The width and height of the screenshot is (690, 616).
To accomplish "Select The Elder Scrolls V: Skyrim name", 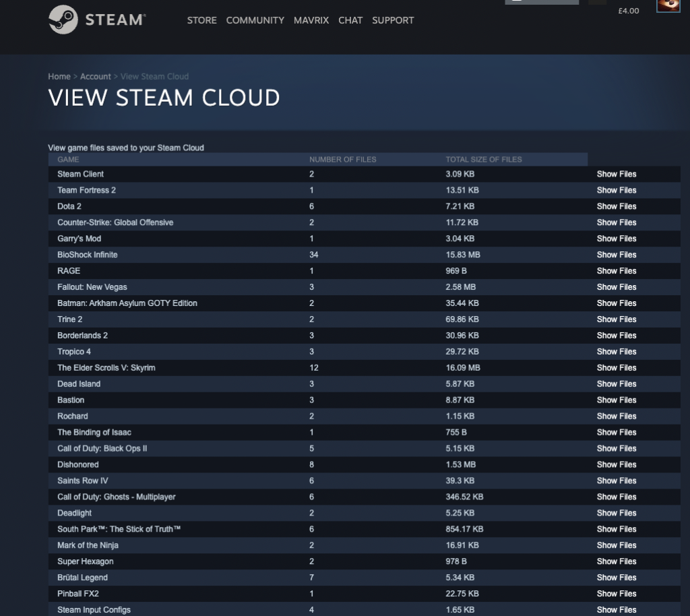I will 106,368.
